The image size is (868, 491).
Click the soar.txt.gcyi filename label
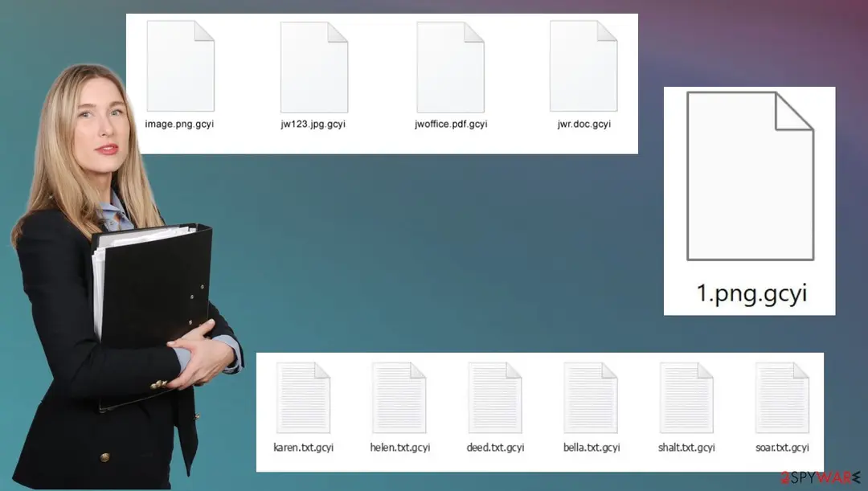tap(782, 448)
